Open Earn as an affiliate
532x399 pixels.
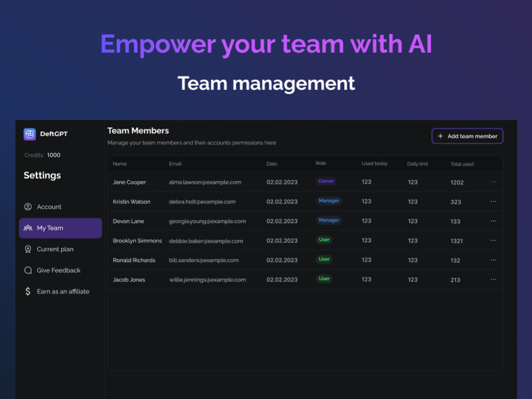pos(61,292)
